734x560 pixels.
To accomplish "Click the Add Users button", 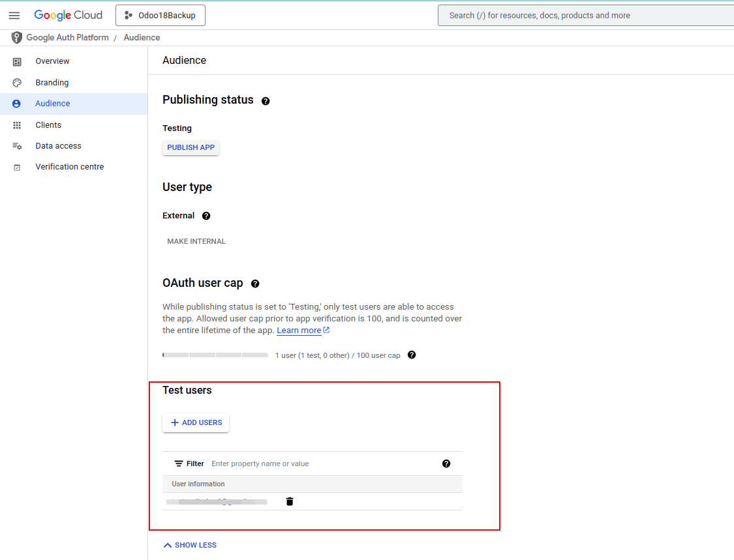I will tap(196, 422).
